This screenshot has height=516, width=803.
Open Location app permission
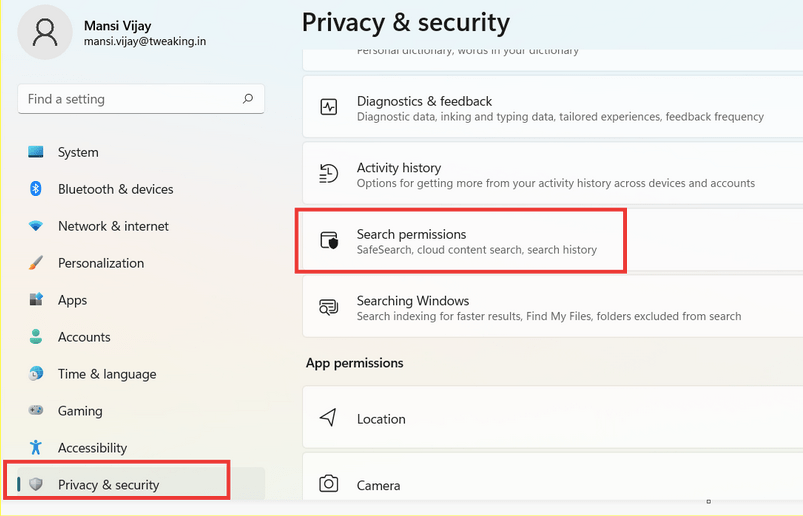553,418
